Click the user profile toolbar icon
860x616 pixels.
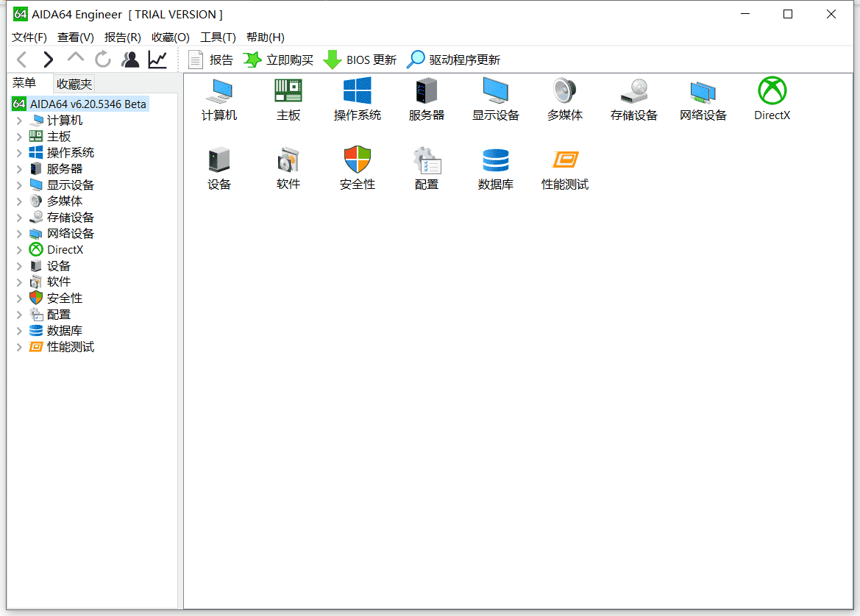click(130, 60)
